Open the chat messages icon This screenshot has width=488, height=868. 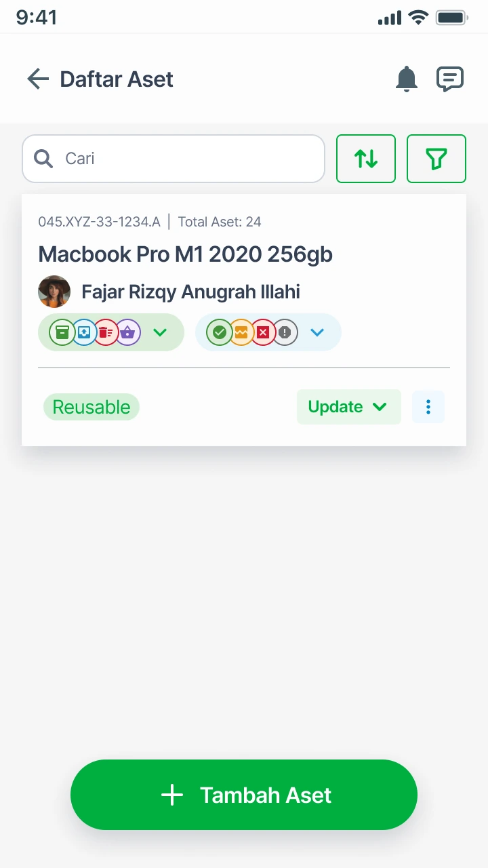450,79
